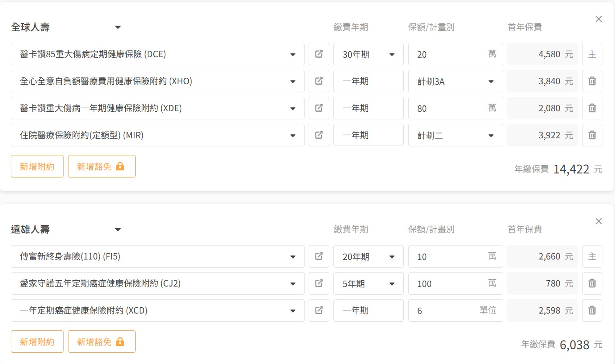Screen dimensions: 615x364
Task: Click the locked 新增豁免 button under 遠雄人壽
Action: tap(101, 342)
